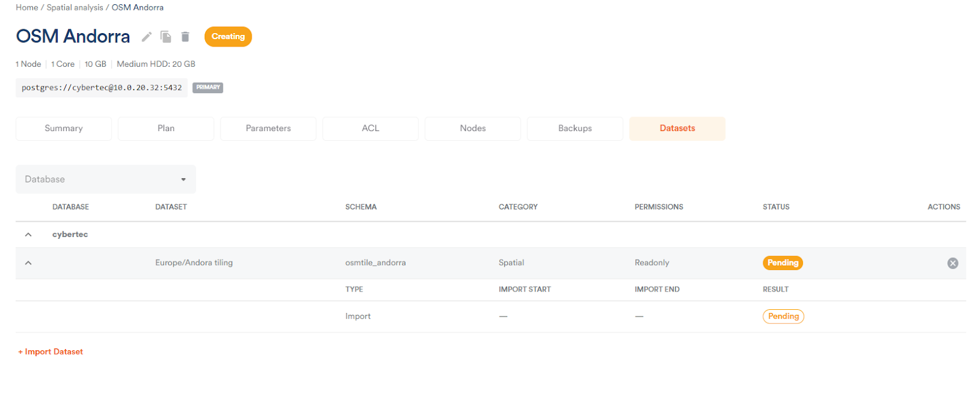Viewport: 980px width, 417px height.
Task: Cancel the Europe/Andora tiling dataset import
Action: 952,263
